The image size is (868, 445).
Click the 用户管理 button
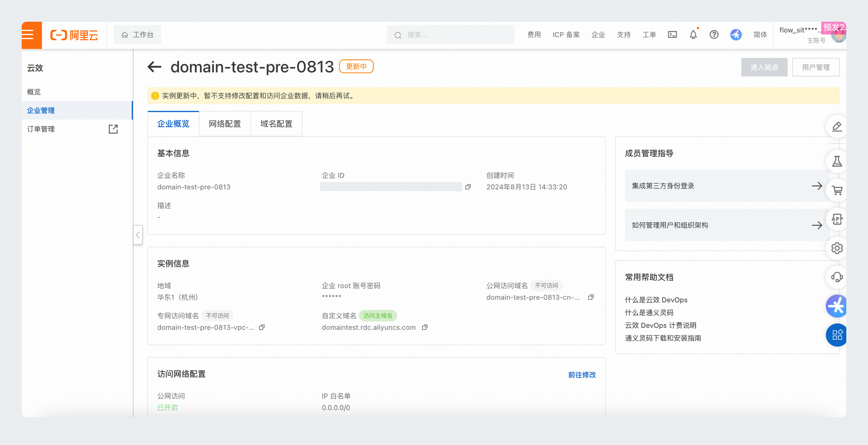click(x=816, y=67)
